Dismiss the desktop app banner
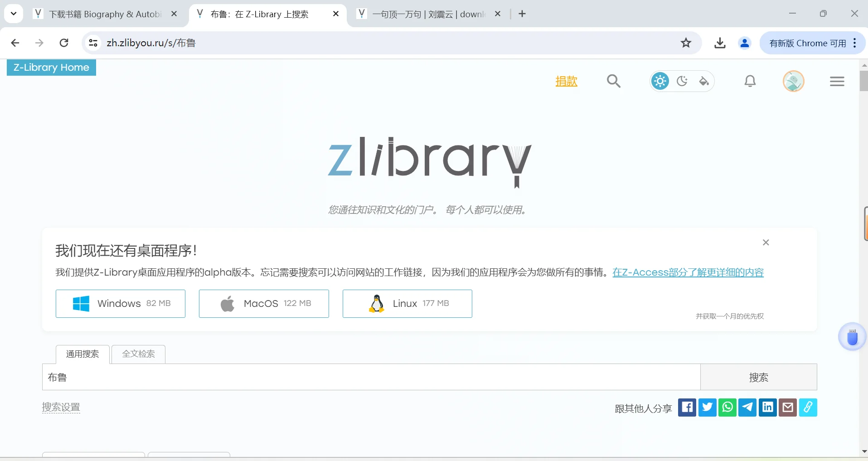Viewport: 868px width, 461px height. click(x=766, y=243)
